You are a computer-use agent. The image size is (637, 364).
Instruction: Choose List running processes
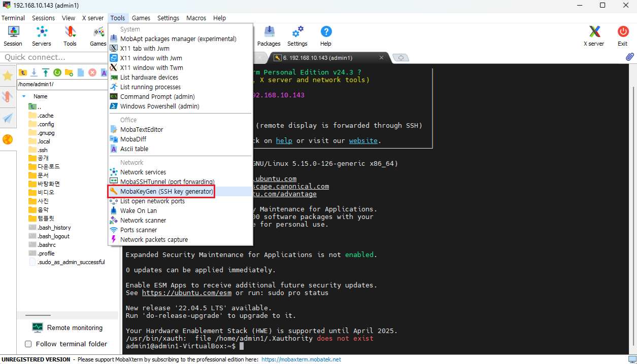pos(180,87)
